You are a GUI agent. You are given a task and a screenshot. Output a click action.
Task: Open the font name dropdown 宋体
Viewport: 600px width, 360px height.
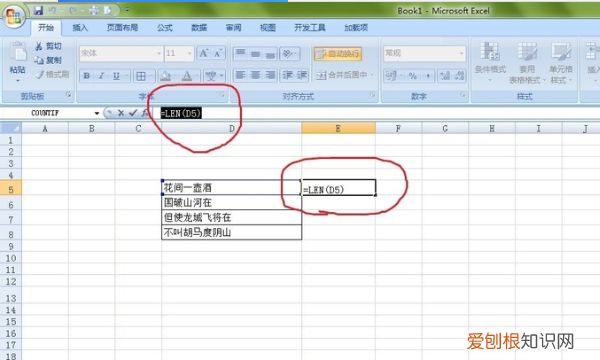[159, 53]
